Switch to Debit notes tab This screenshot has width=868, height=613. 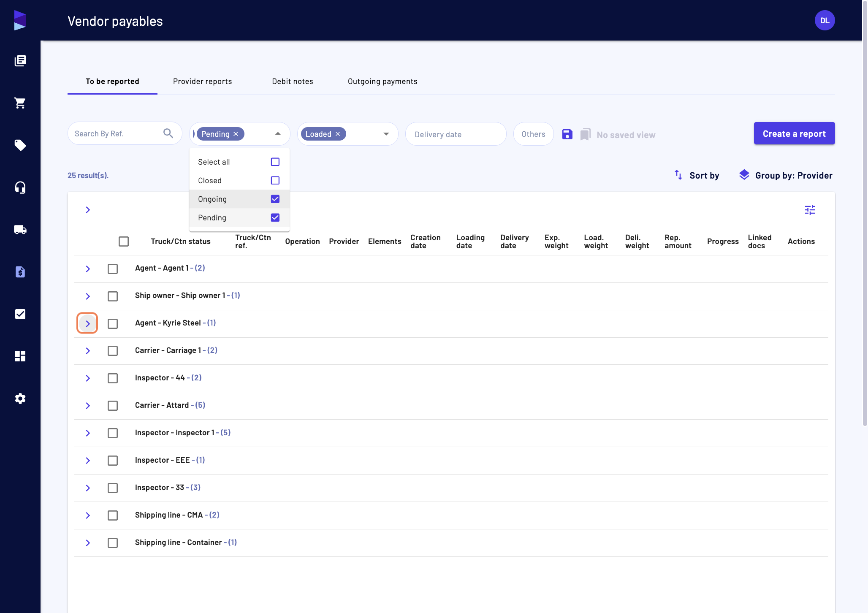click(x=293, y=81)
